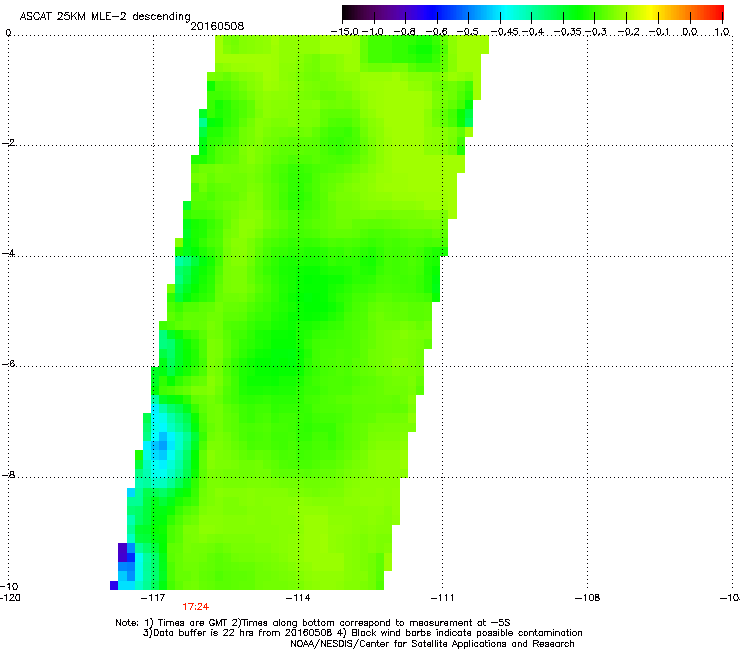Click the "-0.5" color scale label

point(468,32)
